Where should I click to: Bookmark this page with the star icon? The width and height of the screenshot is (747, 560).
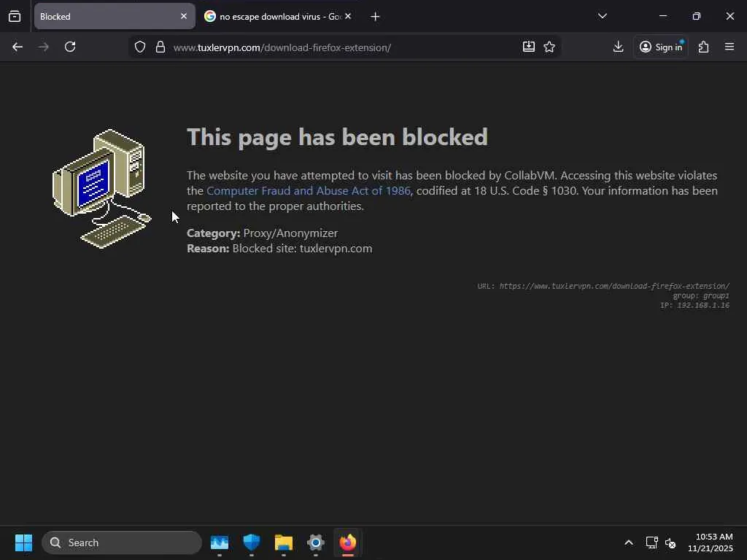pos(549,47)
